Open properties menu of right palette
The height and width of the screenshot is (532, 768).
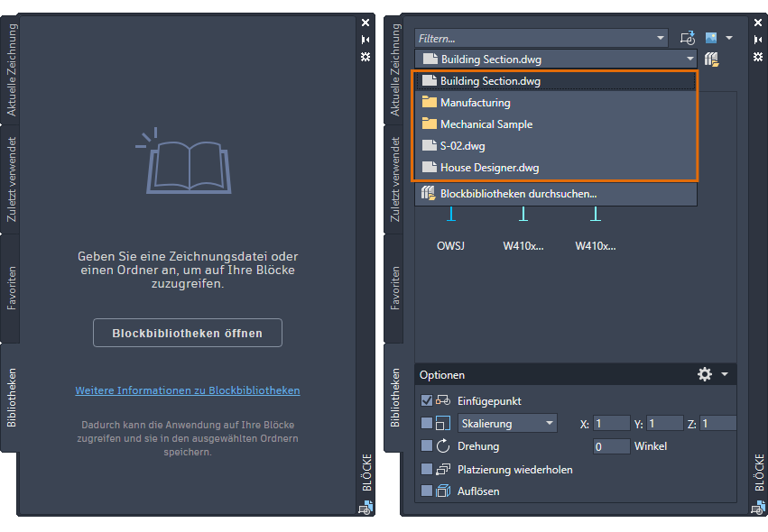tap(758, 57)
